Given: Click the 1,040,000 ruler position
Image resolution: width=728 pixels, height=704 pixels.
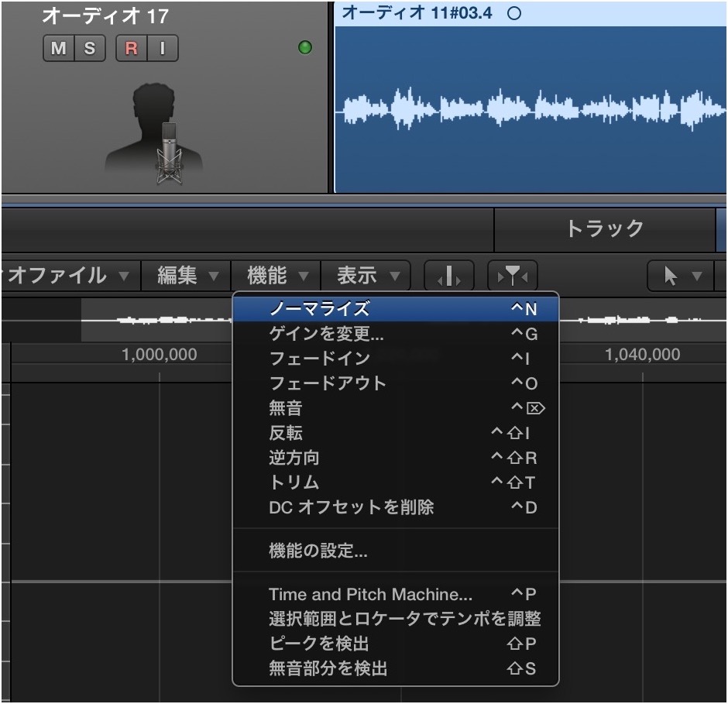Looking at the screenshot, I should [x=643, y=355].
